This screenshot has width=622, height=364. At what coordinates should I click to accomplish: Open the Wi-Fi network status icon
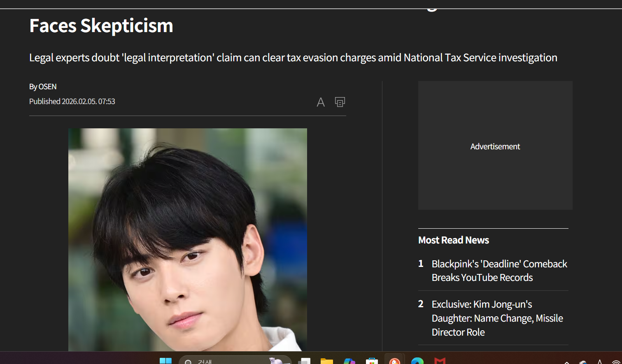pyautogui.click(x=616, y=362)
